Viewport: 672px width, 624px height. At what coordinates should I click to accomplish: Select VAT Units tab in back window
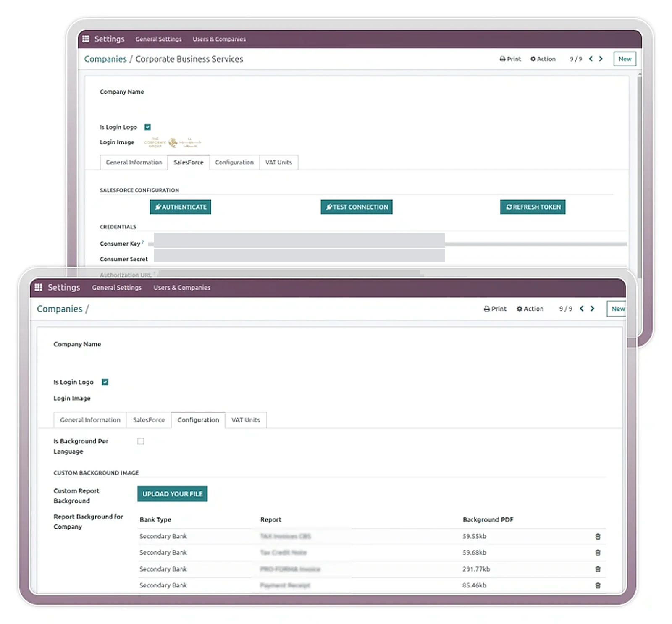click(x=278, y=163)
